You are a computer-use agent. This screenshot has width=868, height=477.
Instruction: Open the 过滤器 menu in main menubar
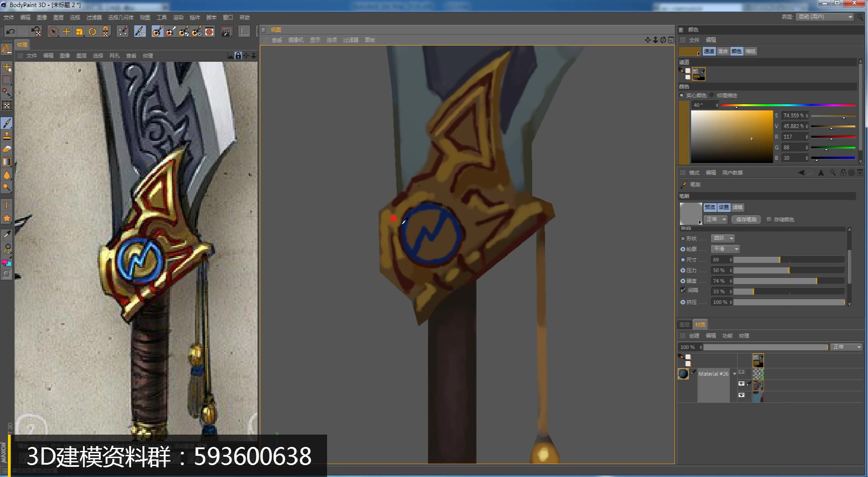(94, 17)
